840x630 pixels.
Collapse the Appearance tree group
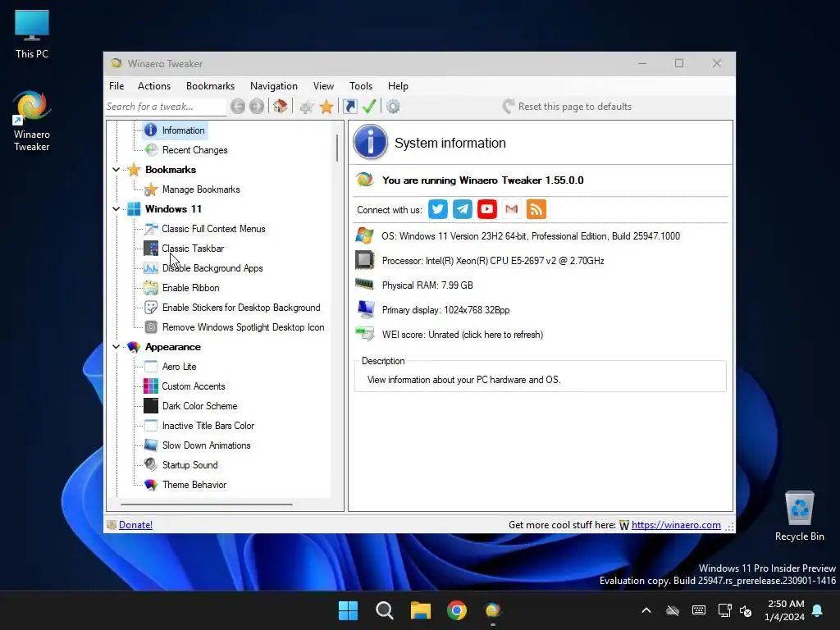coord(116,347)
